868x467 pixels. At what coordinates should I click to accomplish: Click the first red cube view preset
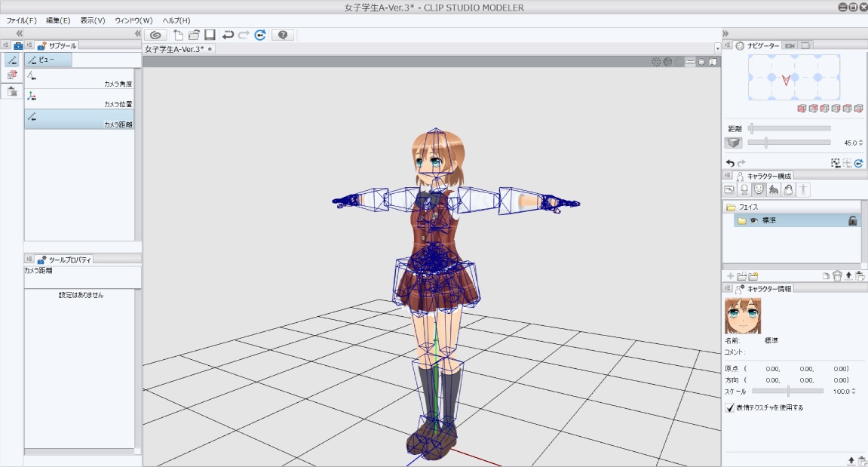(802, 109)
